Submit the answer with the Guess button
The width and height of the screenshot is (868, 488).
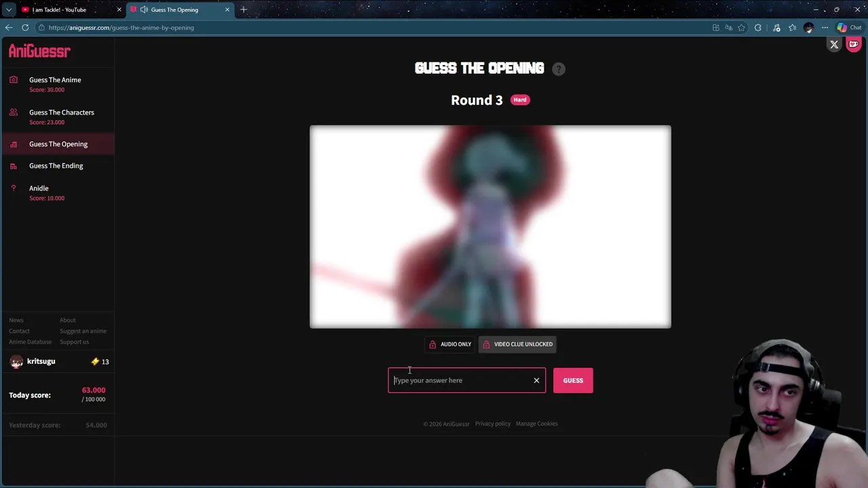pos(573,380)
